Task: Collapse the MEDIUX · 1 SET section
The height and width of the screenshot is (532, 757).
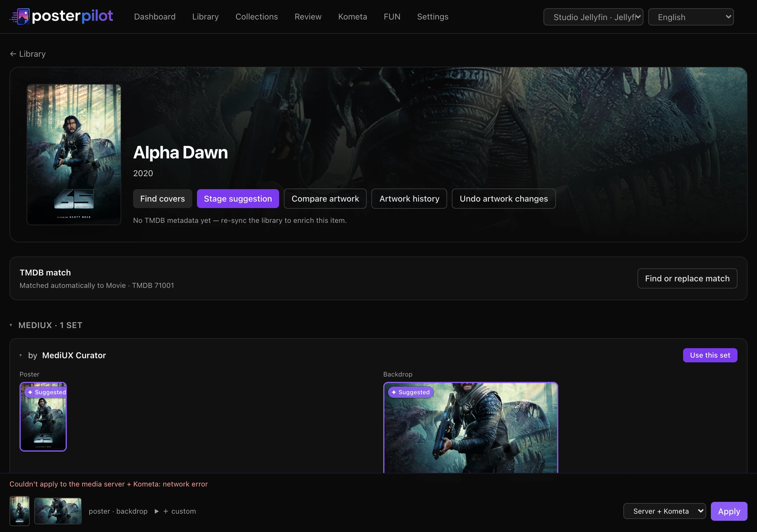Action: pyautogui.click(x=11, y=325)
